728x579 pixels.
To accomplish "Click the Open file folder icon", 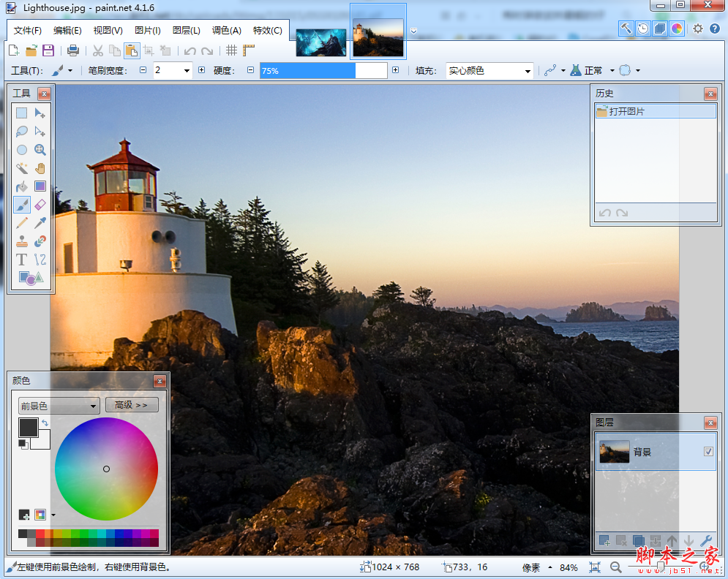I will tap(31, 50).
